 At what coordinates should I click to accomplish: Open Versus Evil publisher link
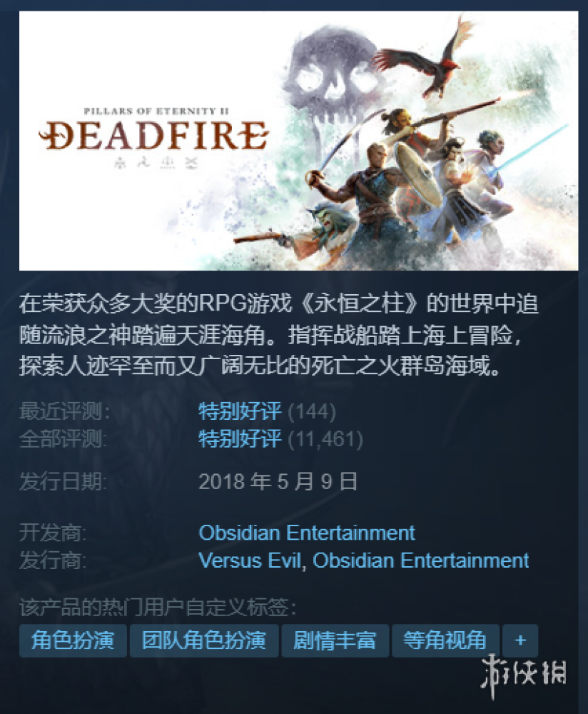249,560
